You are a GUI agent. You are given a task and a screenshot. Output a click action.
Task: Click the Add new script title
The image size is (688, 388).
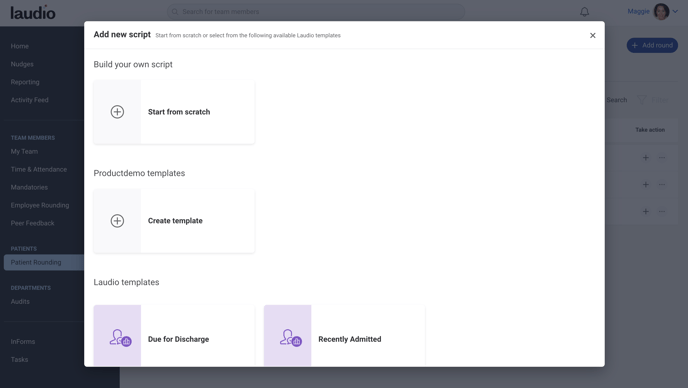[122, 35]
